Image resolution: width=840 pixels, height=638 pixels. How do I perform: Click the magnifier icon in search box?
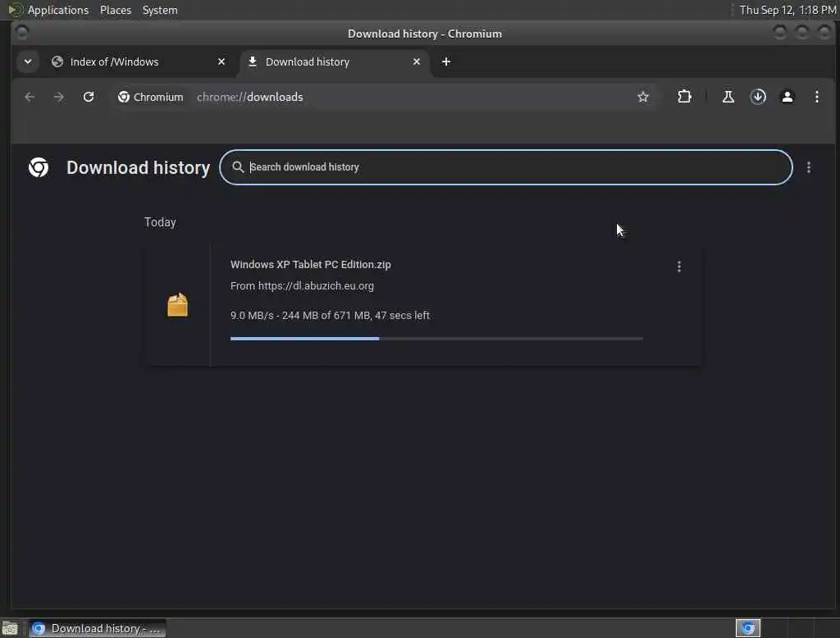point(238,167)
